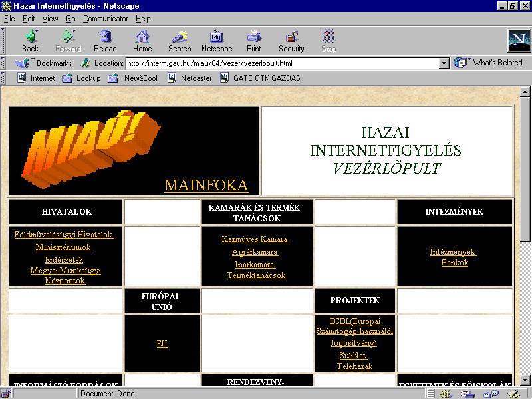Click the security padlock in status bar

coord(7,394)
